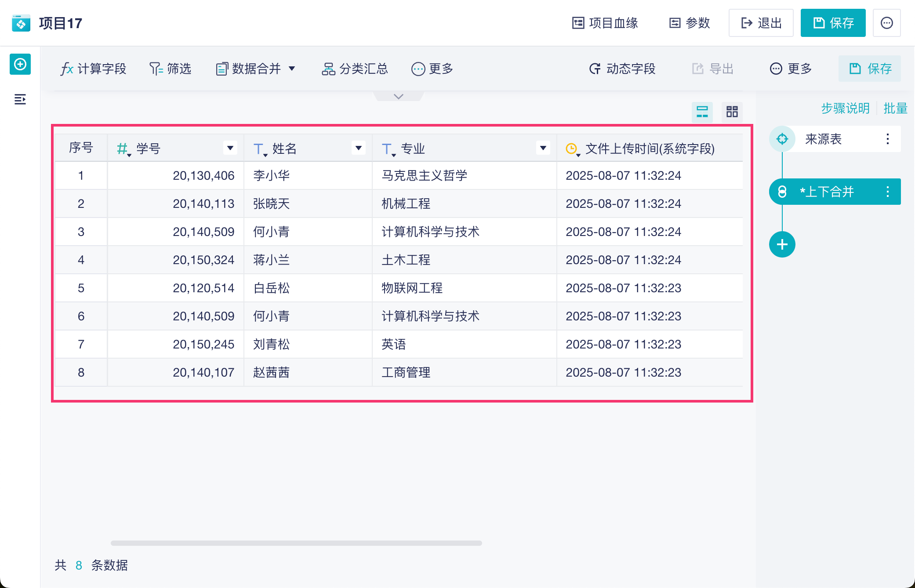This screenshot has height=588, width=915.
Task: Switch to list view layout
Action: pyautogui.click(x=702, y=112)
